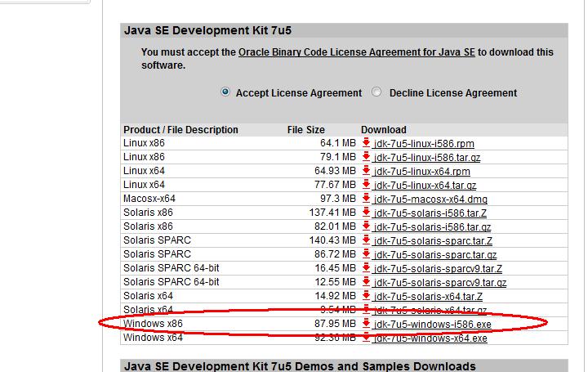Download jdk-7u5-solaris-sparc.tar.Z file link

(433, 240)
